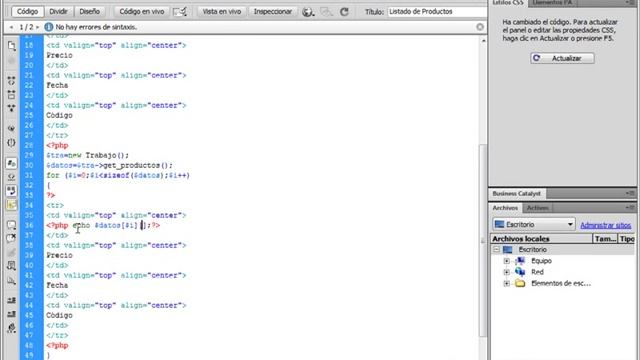Expand the Equipo tree node

point(507,261)
